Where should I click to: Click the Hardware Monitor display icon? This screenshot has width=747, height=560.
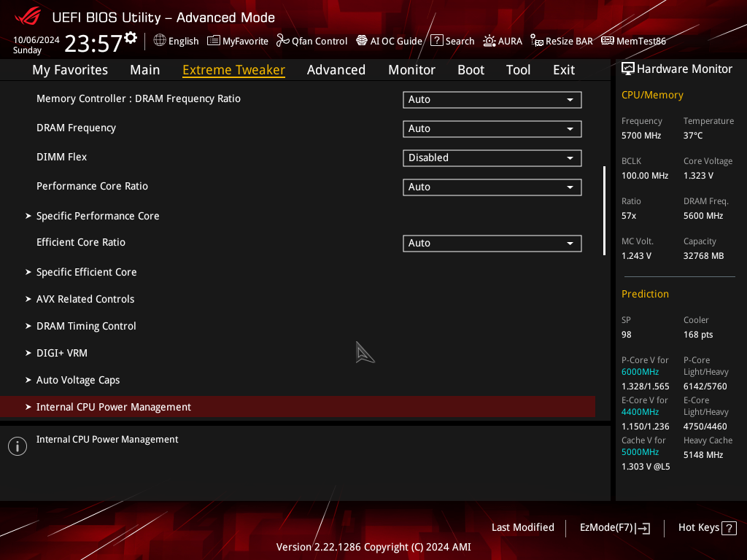[x=628, y=69]
